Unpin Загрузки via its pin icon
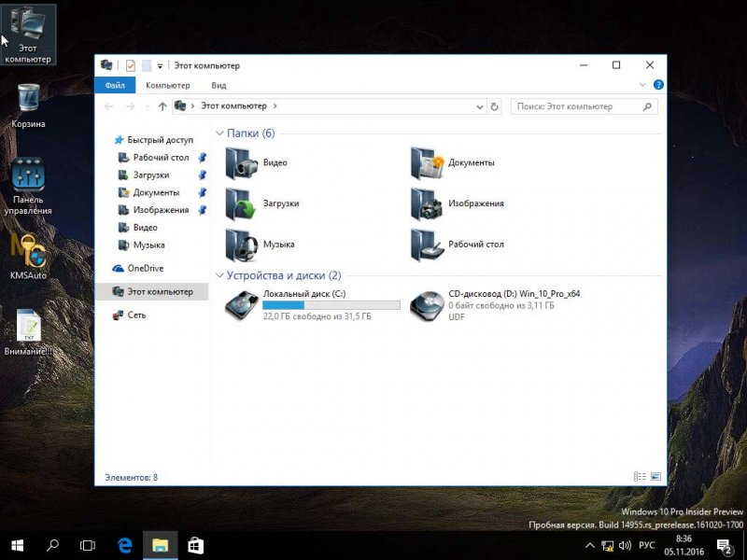The width and height of the screenshot is (747, 560). [x=203, y=175]
